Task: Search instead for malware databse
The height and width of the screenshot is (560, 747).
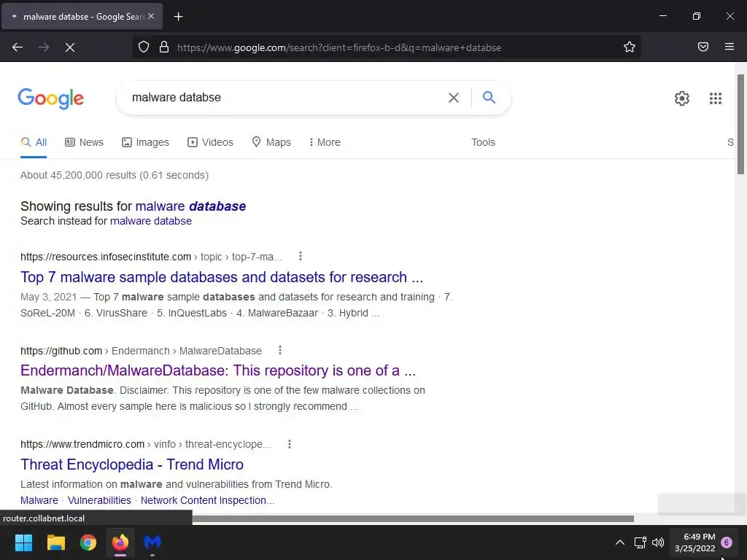Action: (x=150, y=221)
